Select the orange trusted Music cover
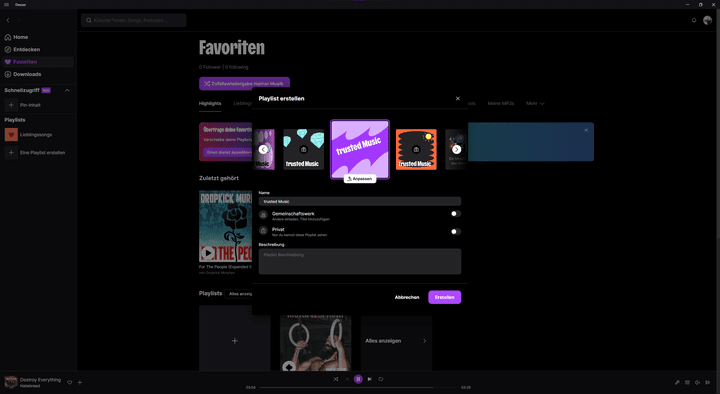Image resolution: width=720 pixels, height=394 pixels. coord(416,149)
